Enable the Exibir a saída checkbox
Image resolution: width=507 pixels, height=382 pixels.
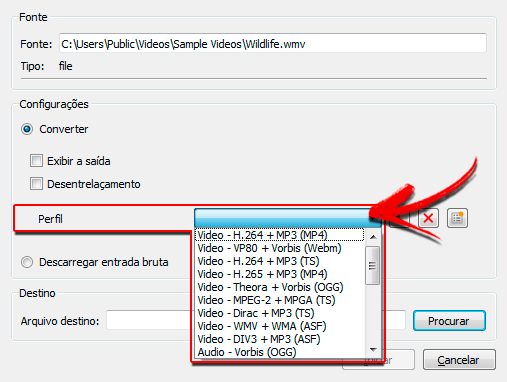click(x=36, y=161)
